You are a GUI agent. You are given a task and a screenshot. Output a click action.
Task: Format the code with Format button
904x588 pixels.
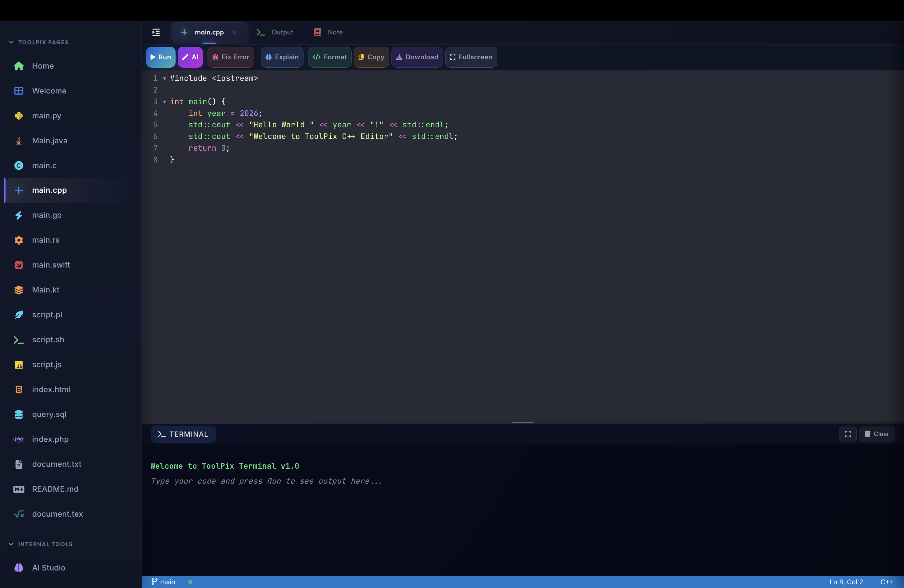330,58
